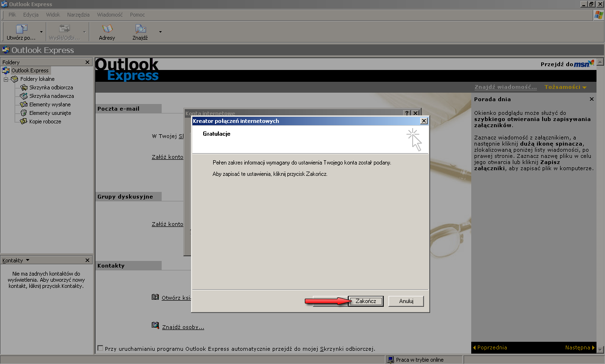Click the scroll-up arrow of the main scrollbar

[600, 62]
